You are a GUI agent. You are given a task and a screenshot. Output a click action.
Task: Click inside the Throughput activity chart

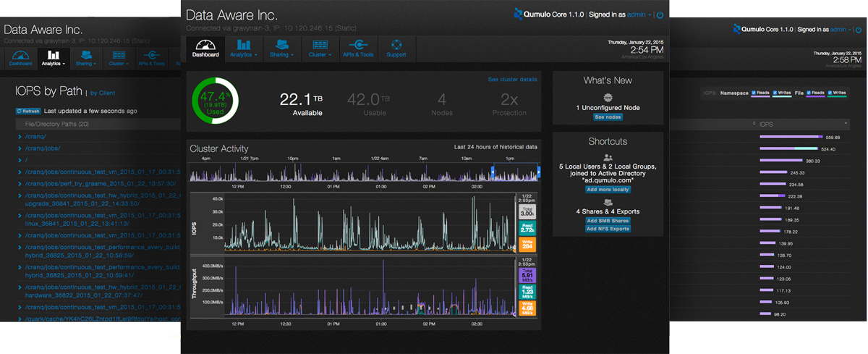coord(369,287)
